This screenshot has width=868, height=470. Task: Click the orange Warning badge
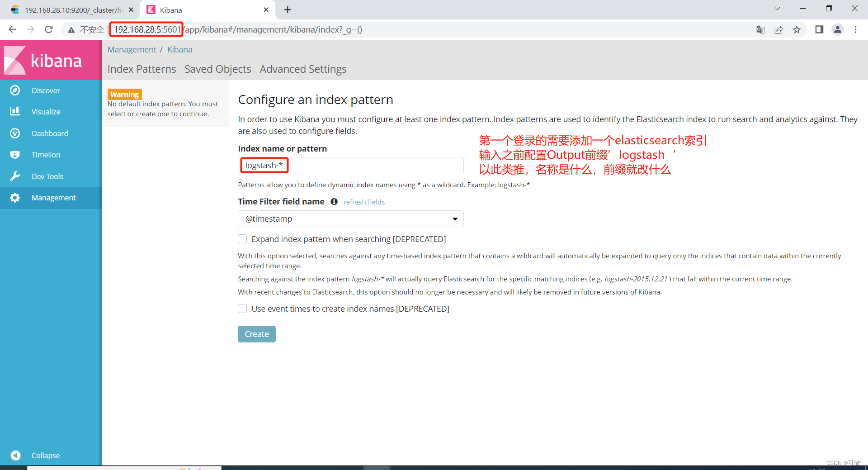[125, 94]
